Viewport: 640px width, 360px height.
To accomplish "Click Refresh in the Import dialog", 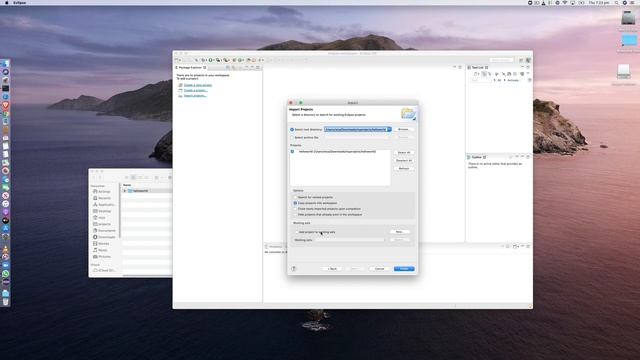I will 404,168.
